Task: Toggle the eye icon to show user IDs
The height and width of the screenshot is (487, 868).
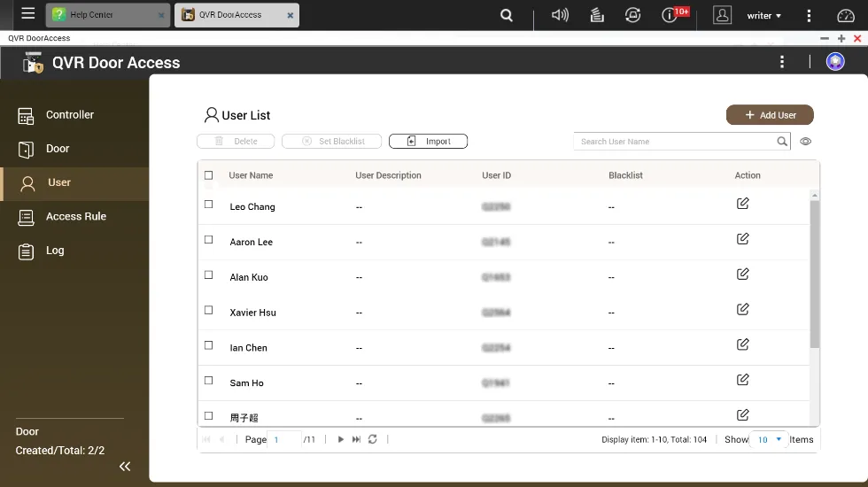Action: click(x=806, y=142)
